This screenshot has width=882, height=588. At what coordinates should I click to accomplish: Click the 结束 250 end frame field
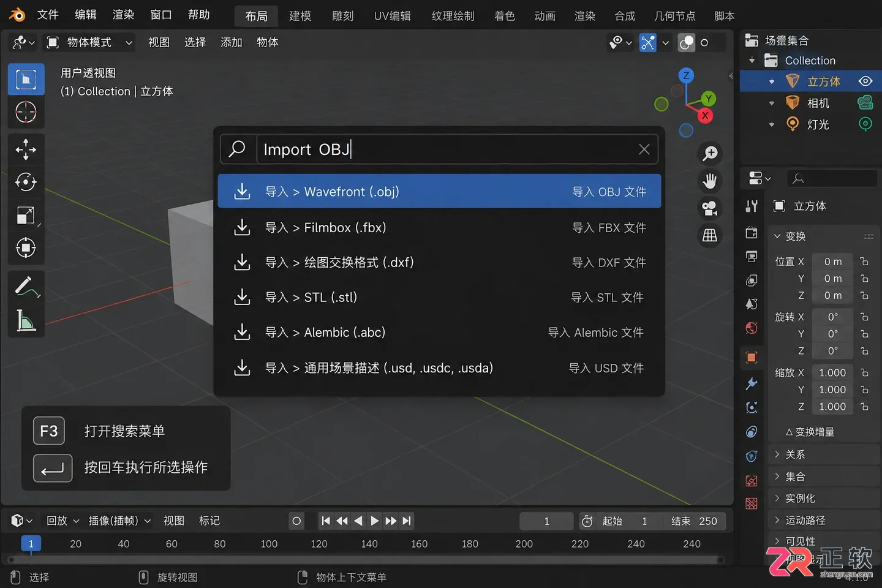(694, 521)
